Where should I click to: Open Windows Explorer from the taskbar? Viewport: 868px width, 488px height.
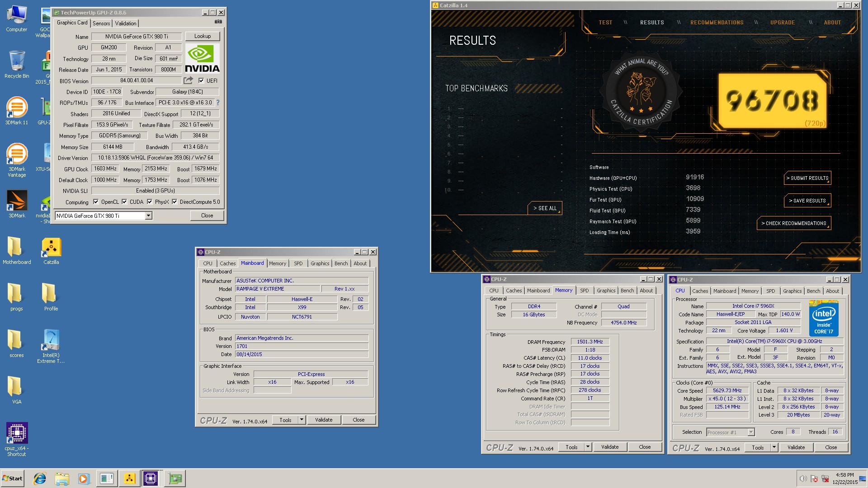[62, 479]
